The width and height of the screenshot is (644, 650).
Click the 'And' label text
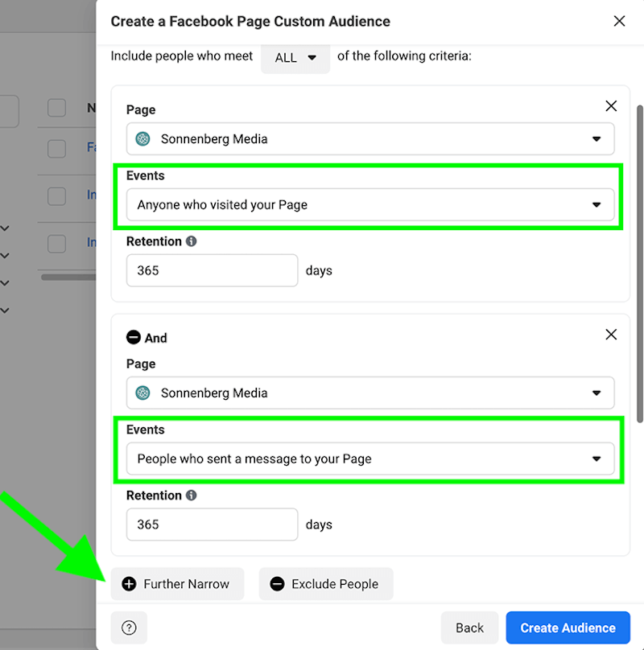point(155,338)
